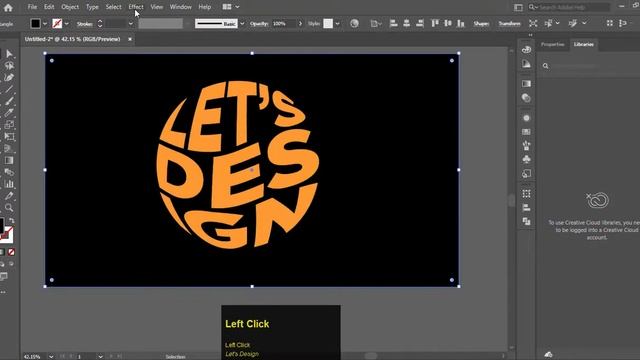Screen dimensions: 640x360
Task: Open stroke weight dropdown
Action: click(131, 24)
